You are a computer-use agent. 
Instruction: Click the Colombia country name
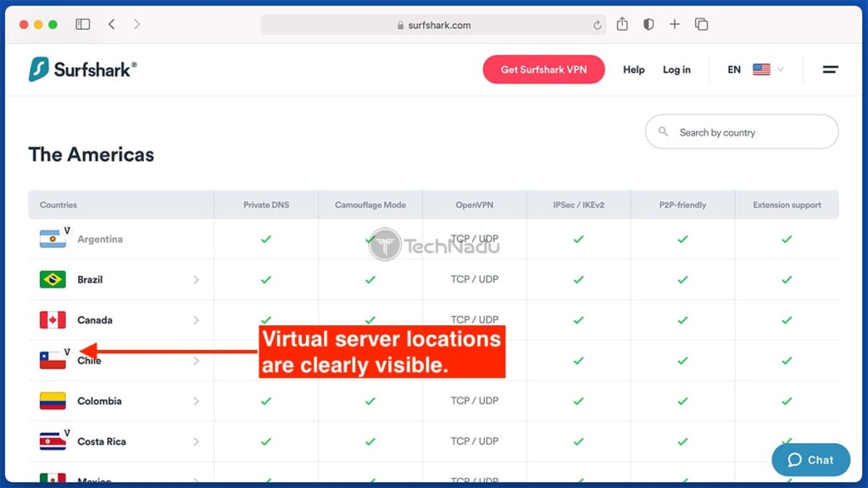coord(99,401)
